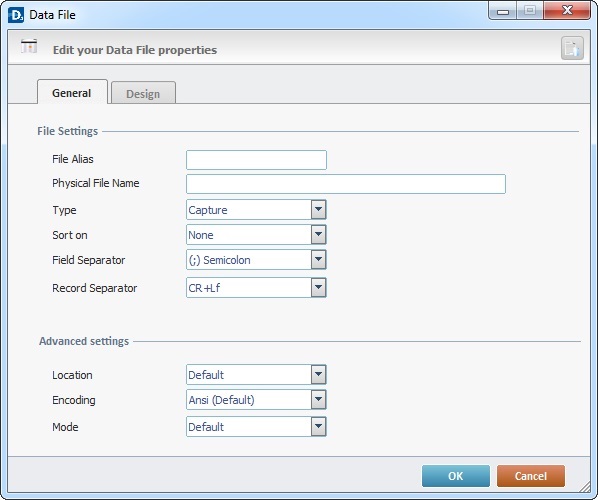This screenshot has width=598, height=500.
Task: Click the File Alias text field
Action: pyautogui.click(x=256, y=160)
